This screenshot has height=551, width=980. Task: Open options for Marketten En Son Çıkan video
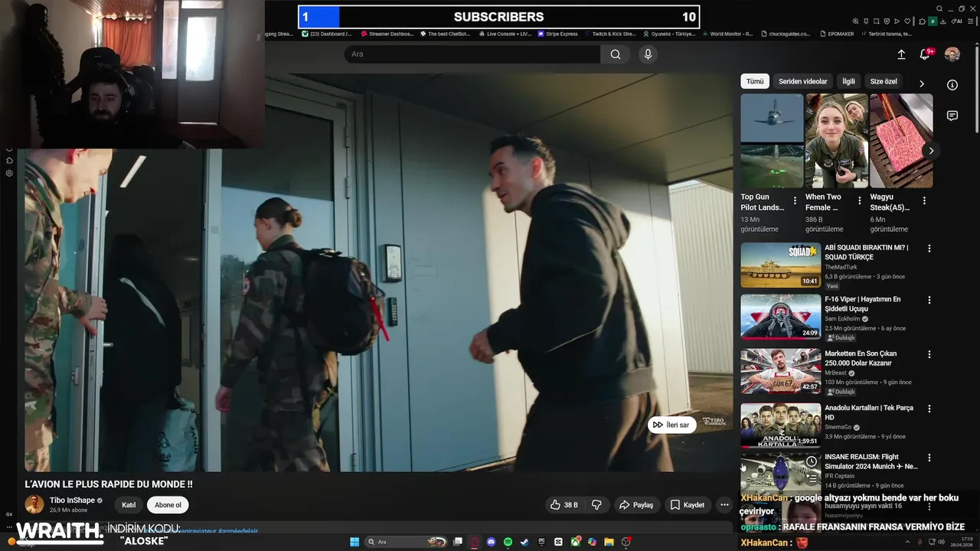[929, 354]
